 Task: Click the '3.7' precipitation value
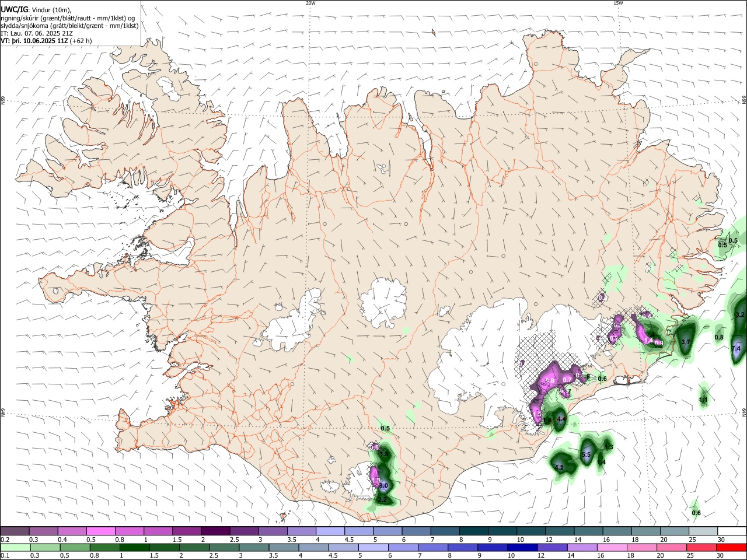(686, 342)
